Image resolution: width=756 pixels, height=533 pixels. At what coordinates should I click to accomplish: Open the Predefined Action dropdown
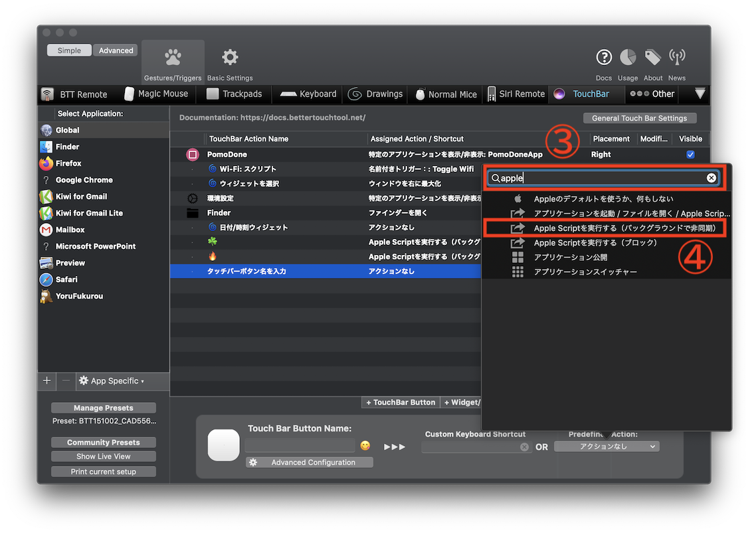[x=606, y=447]
